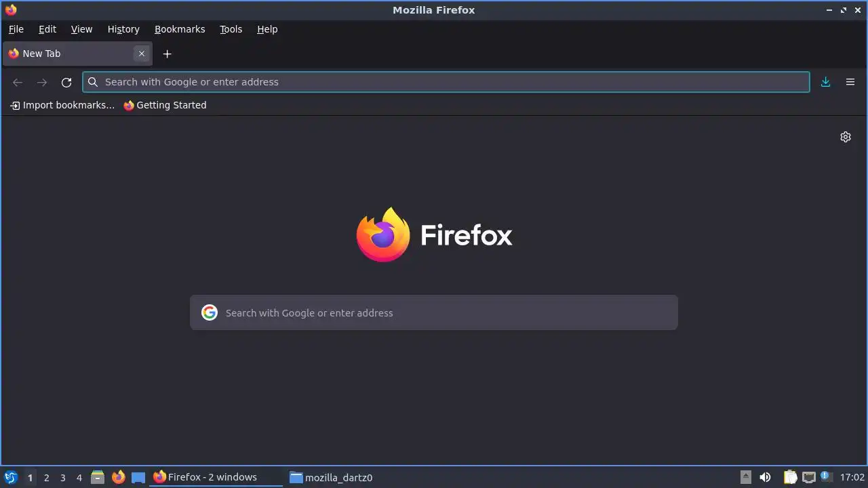Open the update notifier tray icon
The height and width of the screenshot is (488, 868).
tap(826, 477)
